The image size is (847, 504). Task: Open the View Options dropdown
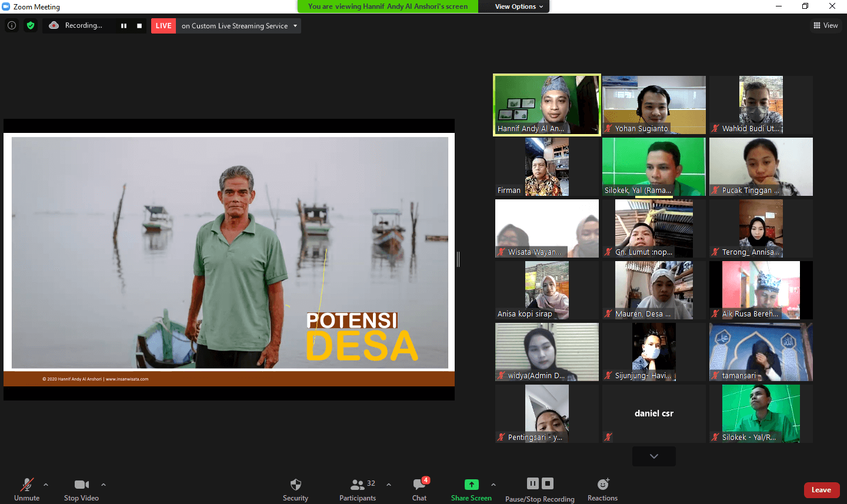519,6
